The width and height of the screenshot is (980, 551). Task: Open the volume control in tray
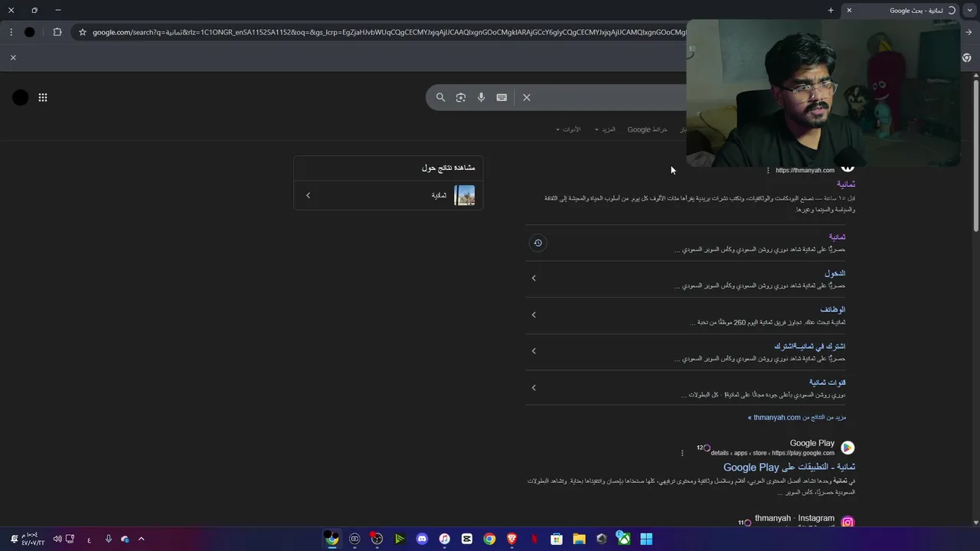pos(57,539)
